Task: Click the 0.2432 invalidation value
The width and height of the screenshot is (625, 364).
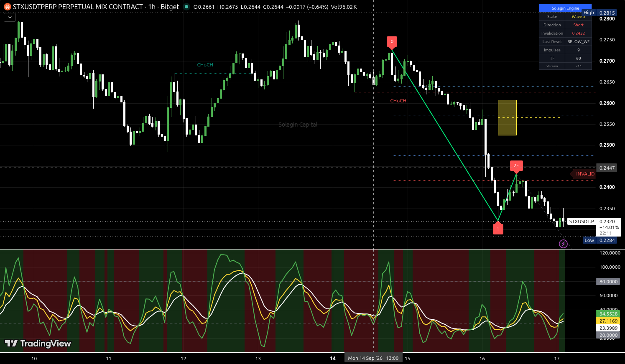Action: pyautogui.click(x=578, y=33)
